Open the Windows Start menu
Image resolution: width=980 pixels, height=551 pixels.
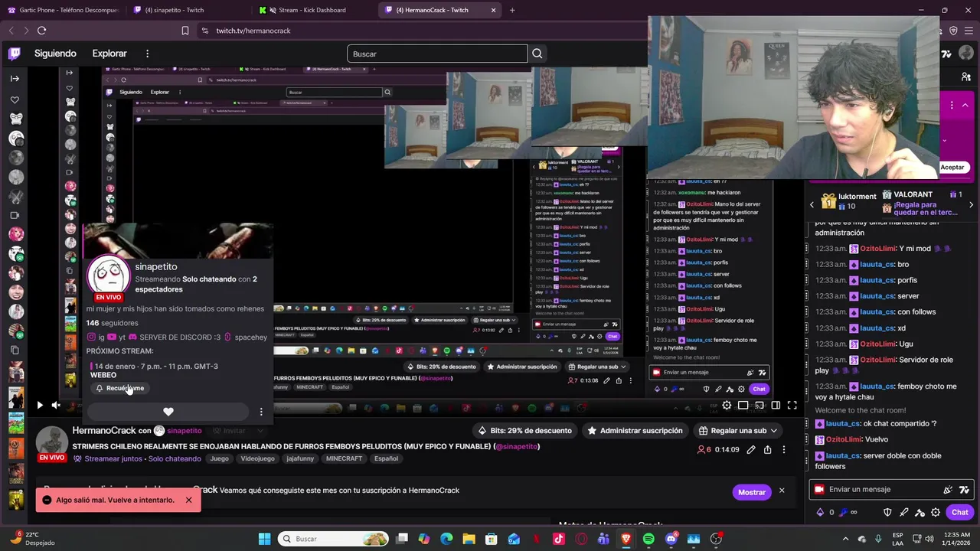(264, 539)
